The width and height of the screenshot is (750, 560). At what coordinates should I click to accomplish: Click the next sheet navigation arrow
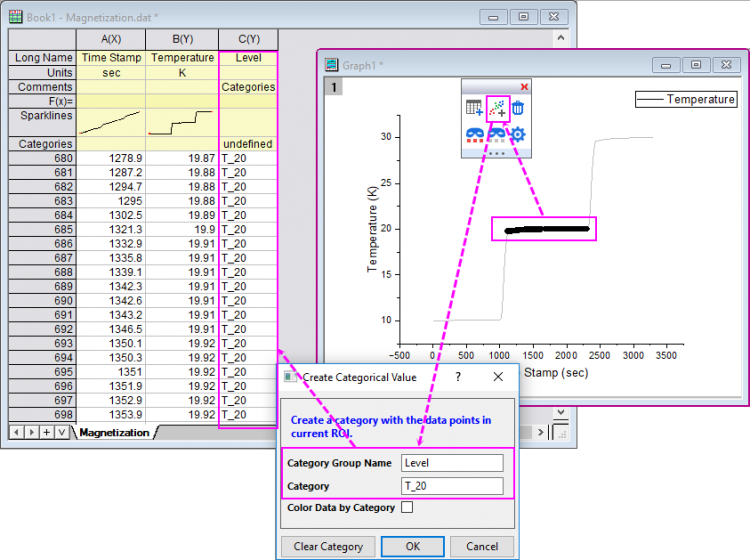pos(32,432)
